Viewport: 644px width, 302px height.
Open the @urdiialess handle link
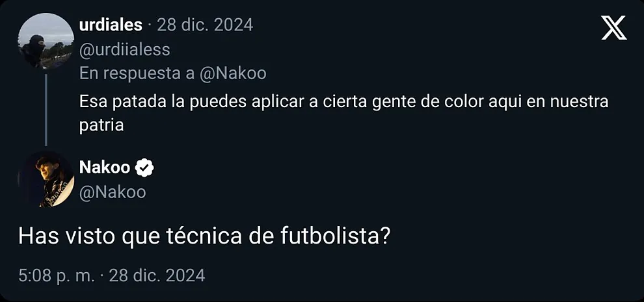[124, 49]
